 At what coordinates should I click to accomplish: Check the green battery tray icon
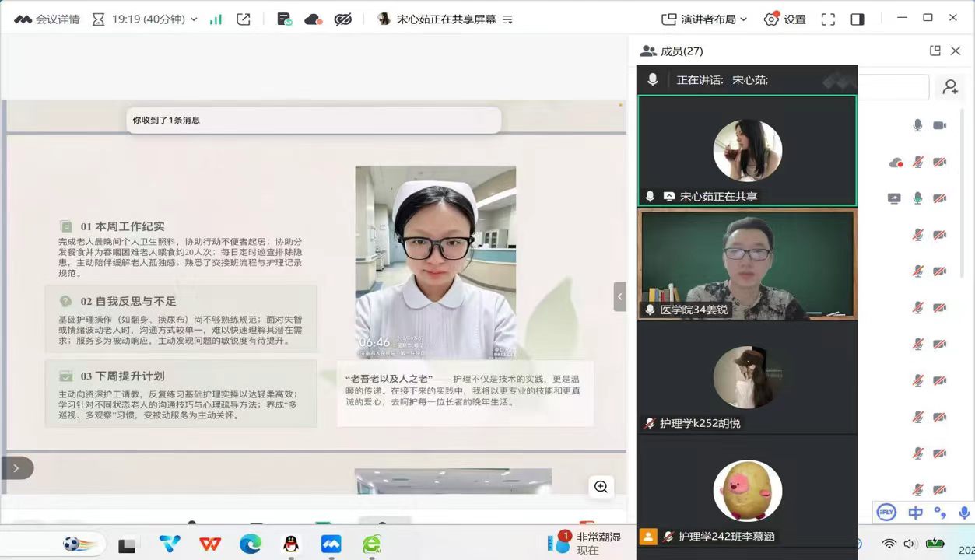(x=935, y=544)
